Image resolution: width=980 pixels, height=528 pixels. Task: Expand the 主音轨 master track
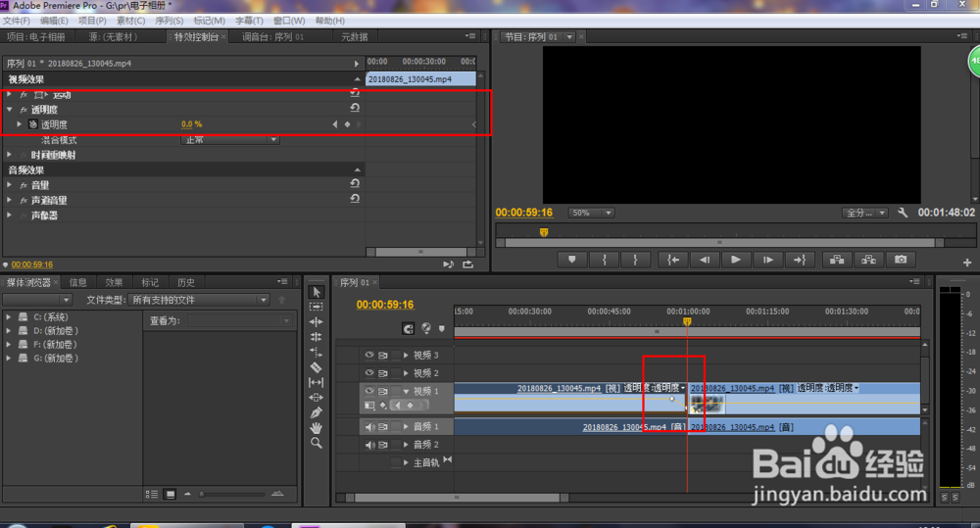point(407,463)
